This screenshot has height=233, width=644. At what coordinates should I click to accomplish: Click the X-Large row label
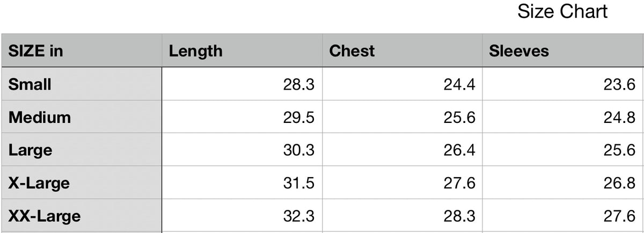click(39, 183)
